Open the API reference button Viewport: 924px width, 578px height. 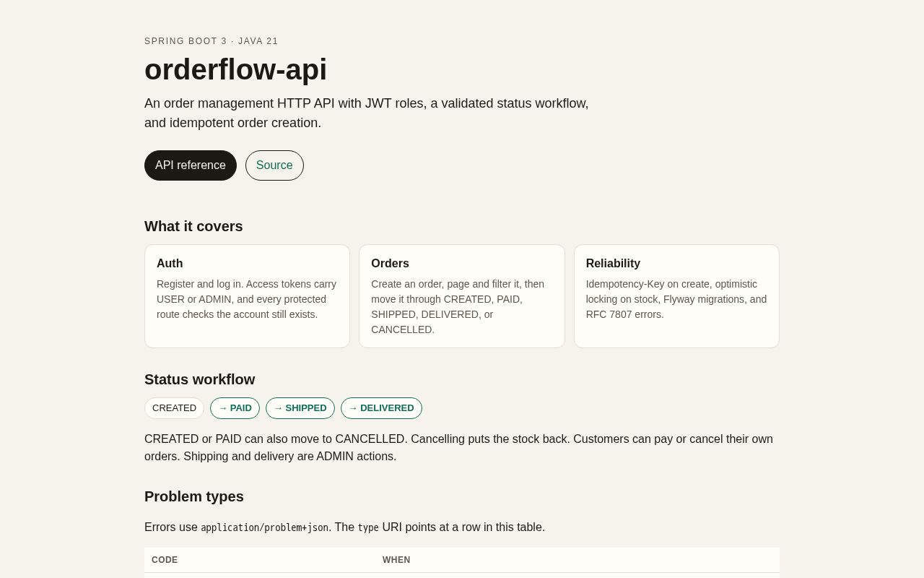191,165
